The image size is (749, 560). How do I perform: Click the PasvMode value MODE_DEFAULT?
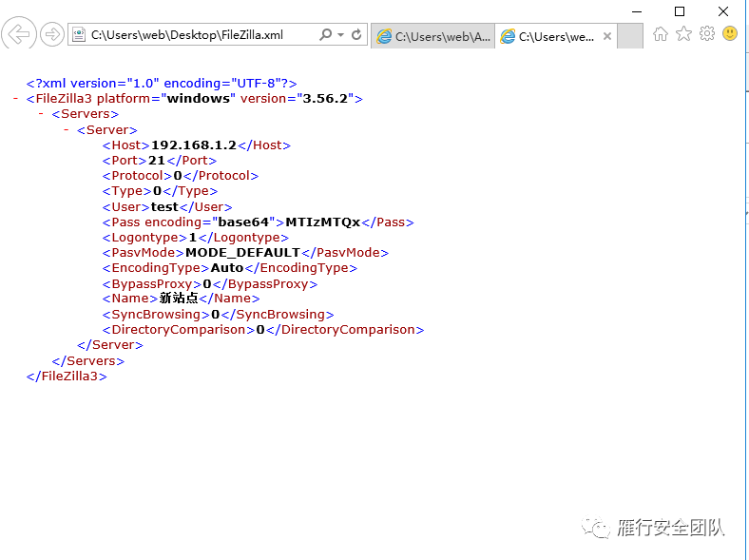(242, 252)
